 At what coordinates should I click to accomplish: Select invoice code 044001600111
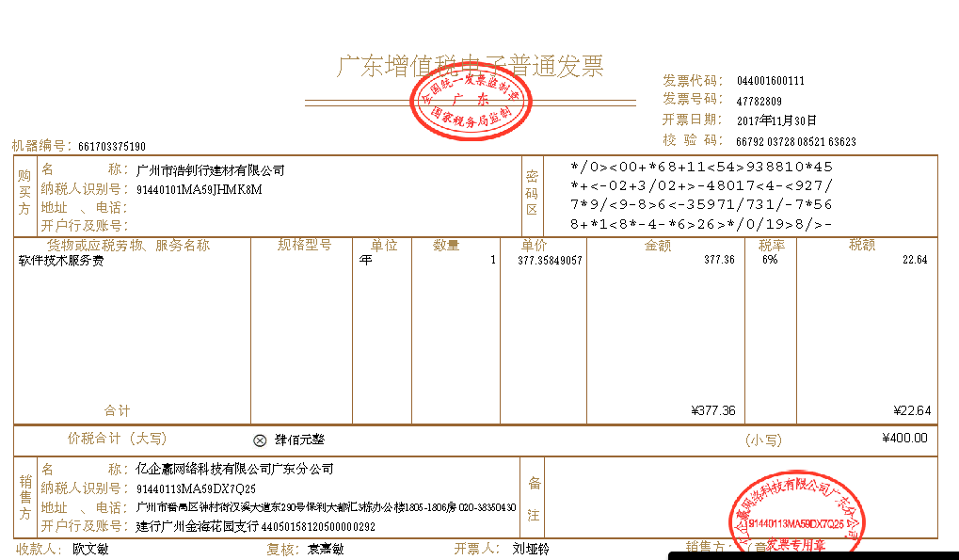[770, 81]
